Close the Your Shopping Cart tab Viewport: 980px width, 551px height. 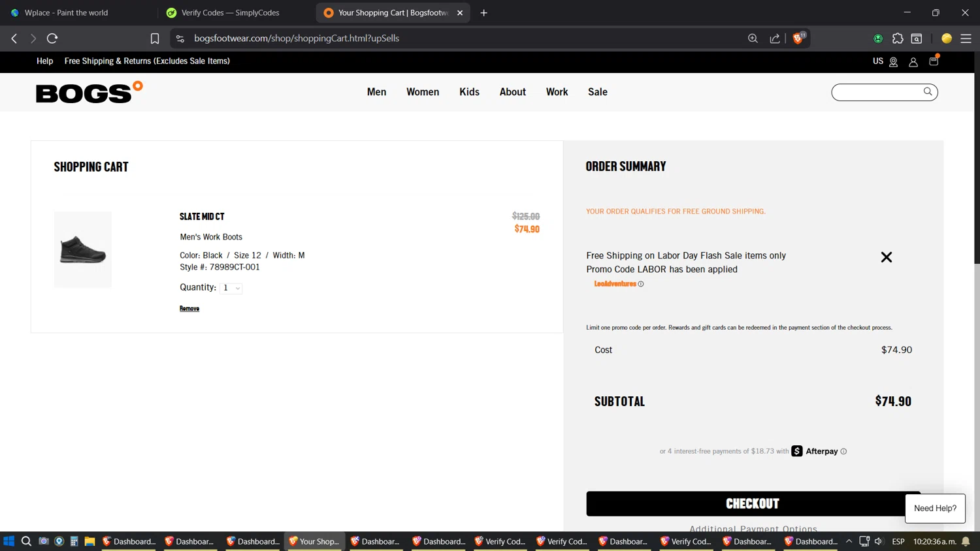(x=460, y=12)
